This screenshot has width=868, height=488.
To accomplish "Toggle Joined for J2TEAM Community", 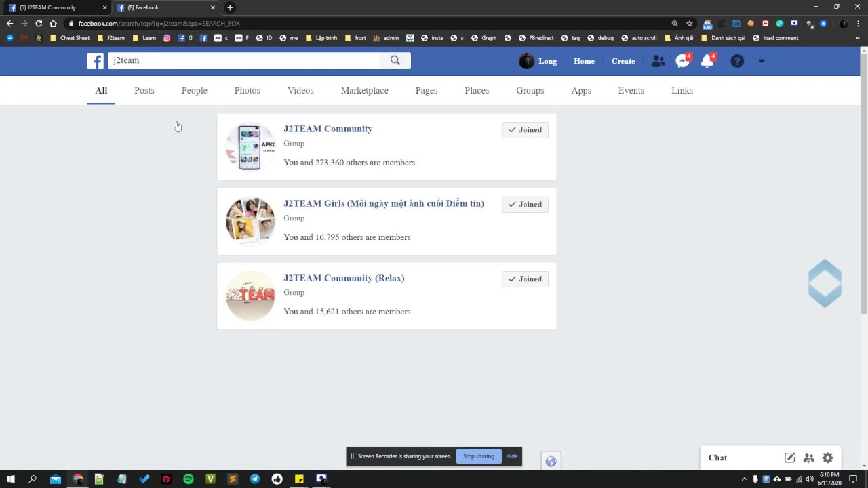I will (526, 129).
